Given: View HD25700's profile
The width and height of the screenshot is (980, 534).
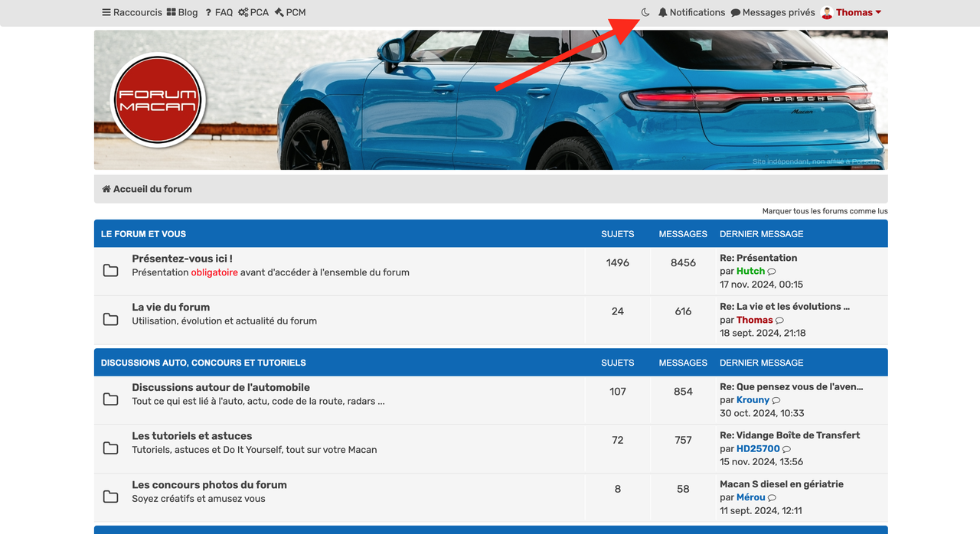Looking at the screenshot, I should (758, 448).
